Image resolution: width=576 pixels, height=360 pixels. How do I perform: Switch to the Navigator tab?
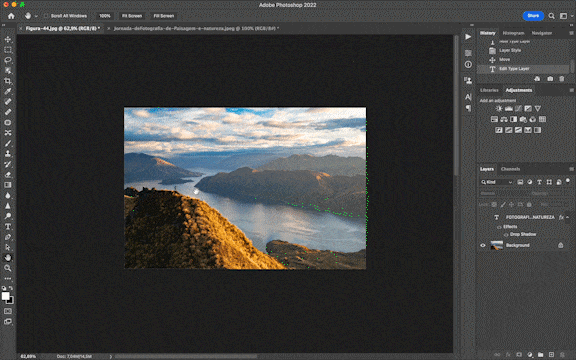542,33
